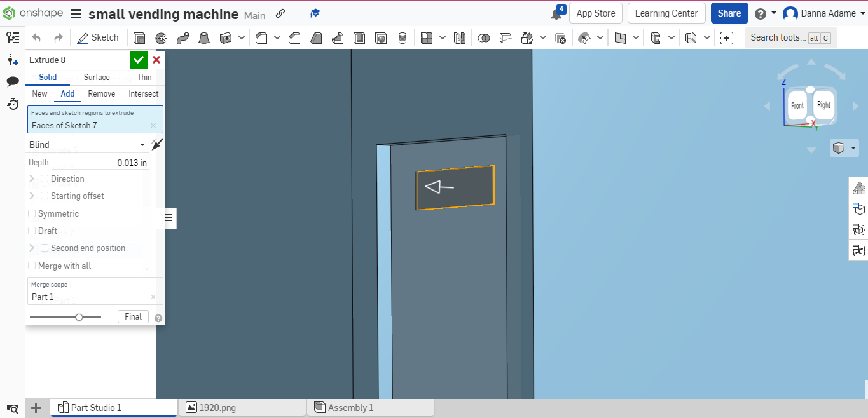Click the Share button

coord(729,13)
